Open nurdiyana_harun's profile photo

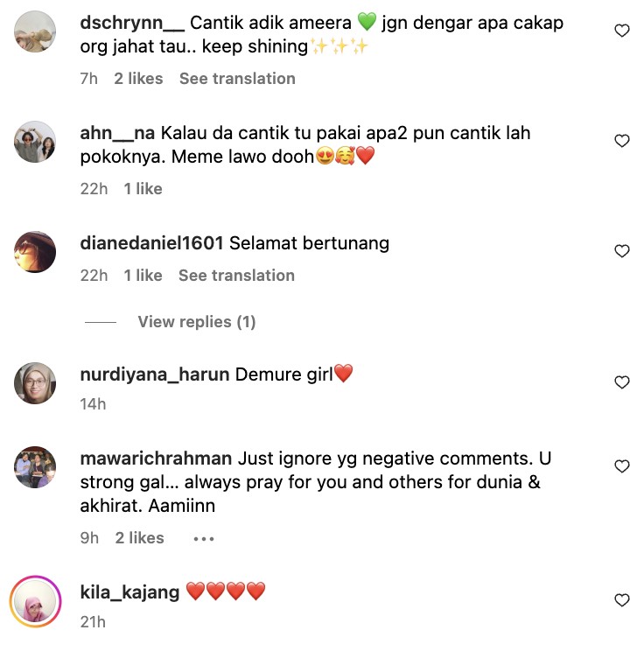pyautogui.click(x=35, y=383)
